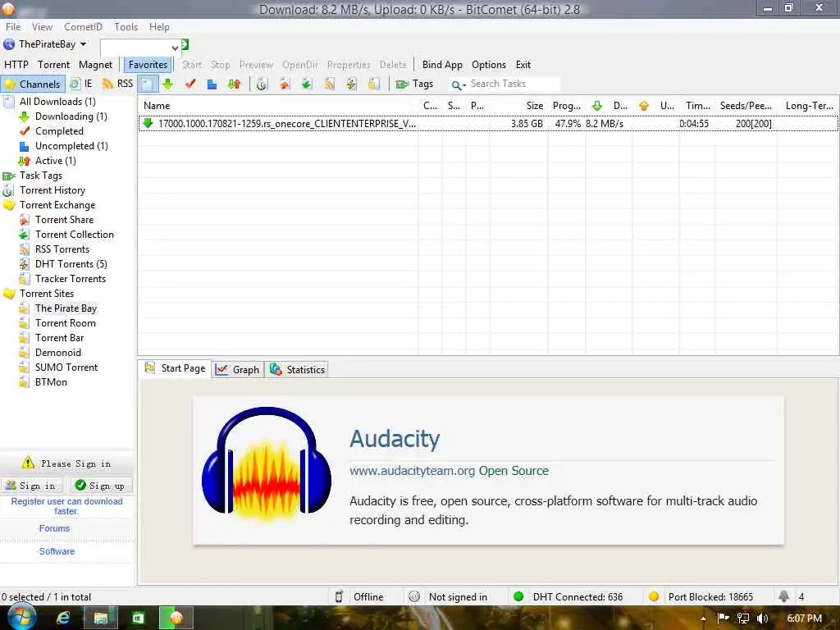
Task: Click the Sign up button
Action: (99, 486)
